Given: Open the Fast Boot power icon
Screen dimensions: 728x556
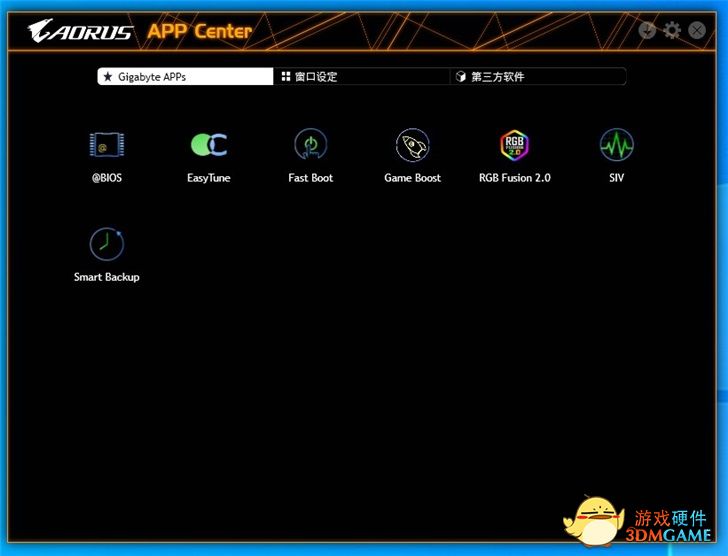Looking at the screenshot, I should [311, 144].
